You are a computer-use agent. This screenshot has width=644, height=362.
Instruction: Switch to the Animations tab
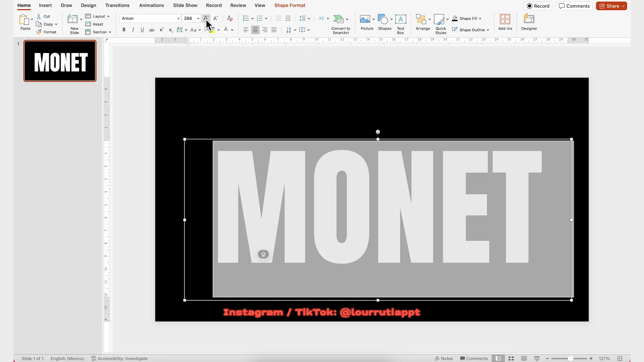tap(152, 5)
